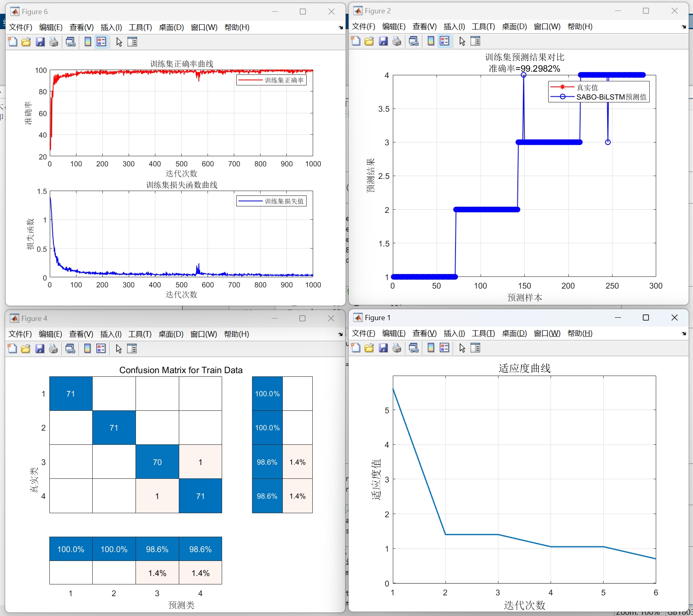Create a new figure from Figure 1's toolbar
Viewport: 693px width, 616px height.
[355, 348]
